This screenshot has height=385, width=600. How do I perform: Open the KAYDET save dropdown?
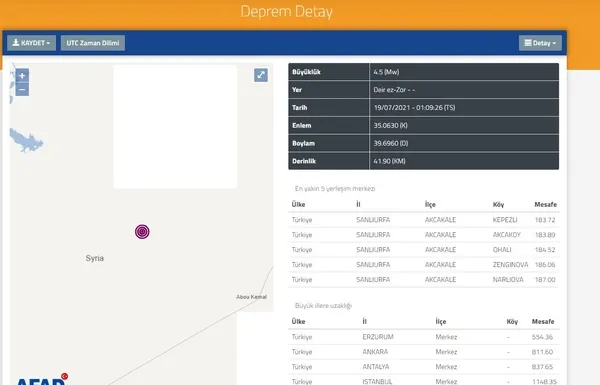(31, 43)
